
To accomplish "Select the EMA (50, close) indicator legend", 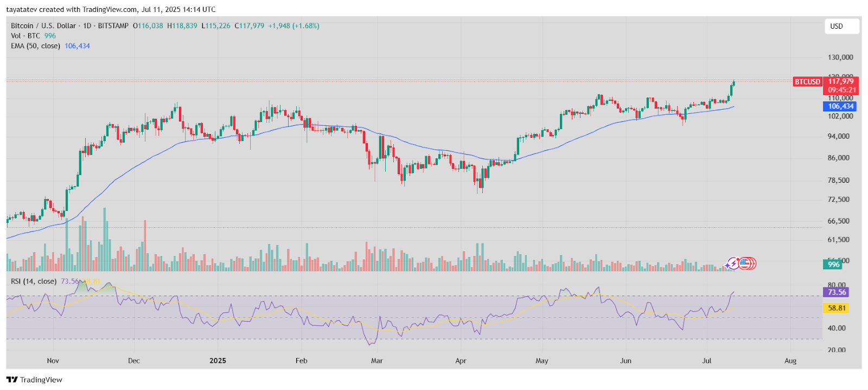I will (x=35, y=46).
